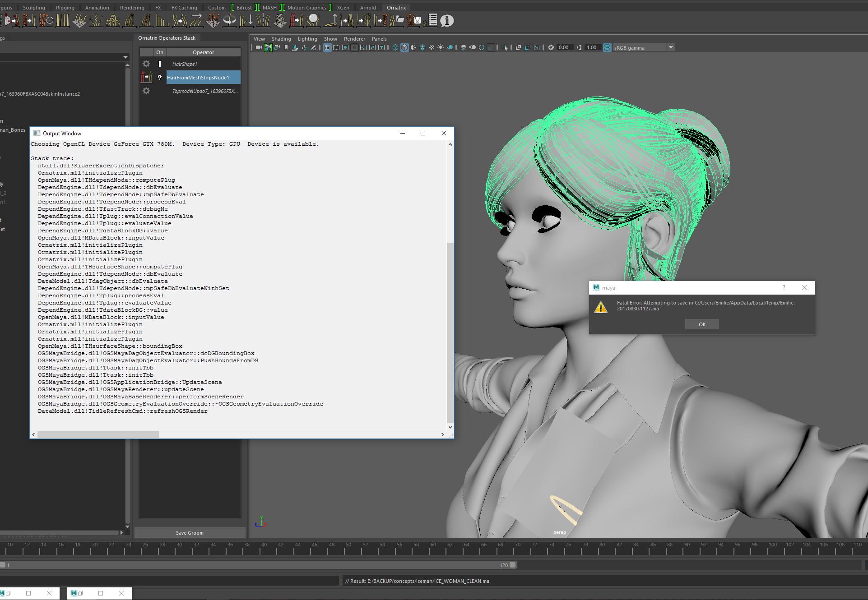Viewport: 868px width, 600px height.
Task: Click the hair from mesh strips shelf icon
Action: coord(296,21)
